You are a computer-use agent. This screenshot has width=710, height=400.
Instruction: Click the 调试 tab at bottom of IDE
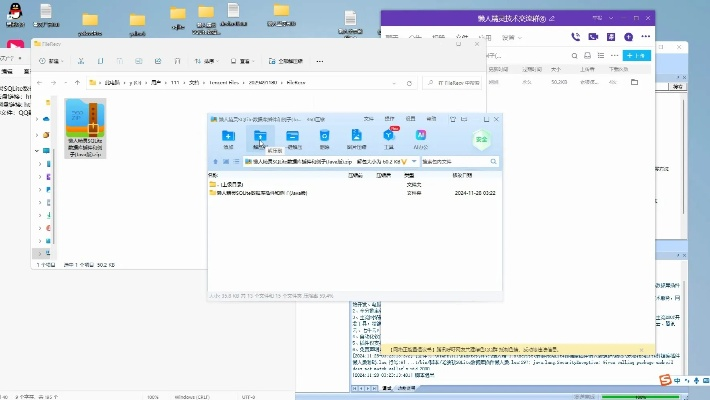[387, 388]
